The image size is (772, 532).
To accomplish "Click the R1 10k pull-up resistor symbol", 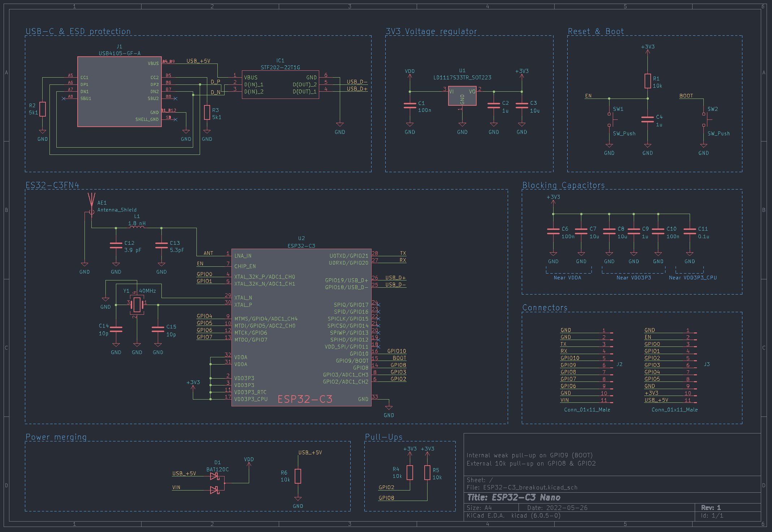I will point(648,81).
